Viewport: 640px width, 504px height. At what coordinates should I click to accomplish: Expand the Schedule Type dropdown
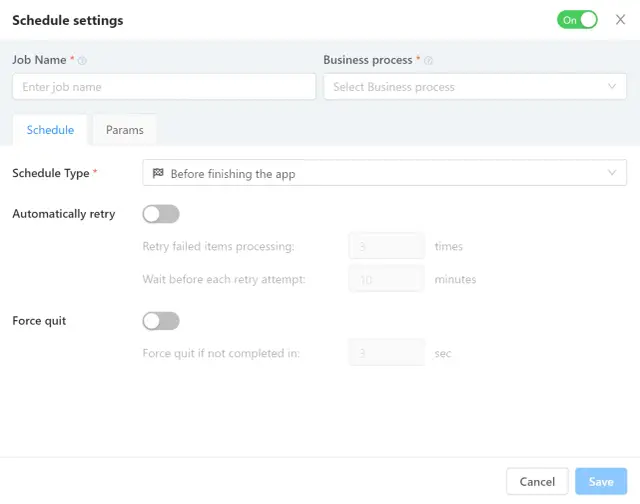click(x=384, y=174)
